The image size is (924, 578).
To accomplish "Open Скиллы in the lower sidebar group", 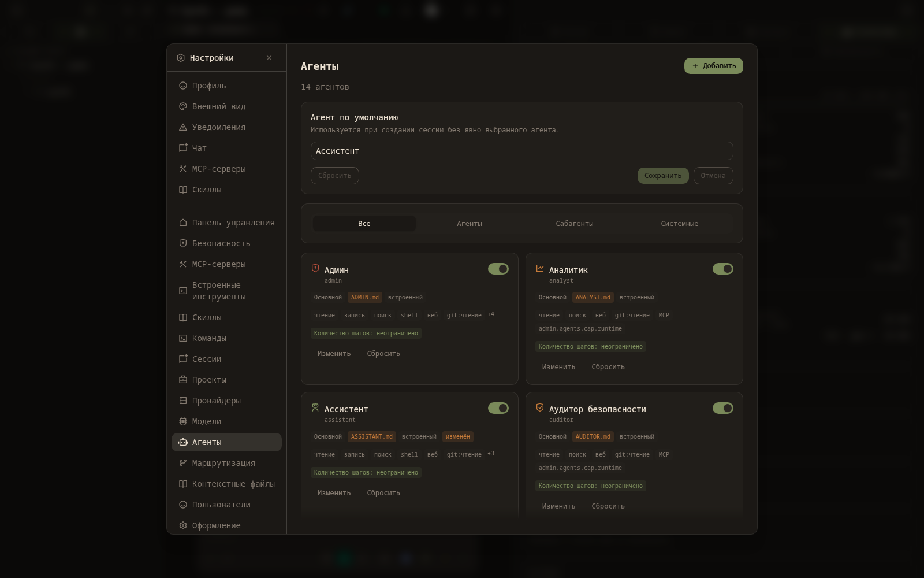I will (226, 317).
